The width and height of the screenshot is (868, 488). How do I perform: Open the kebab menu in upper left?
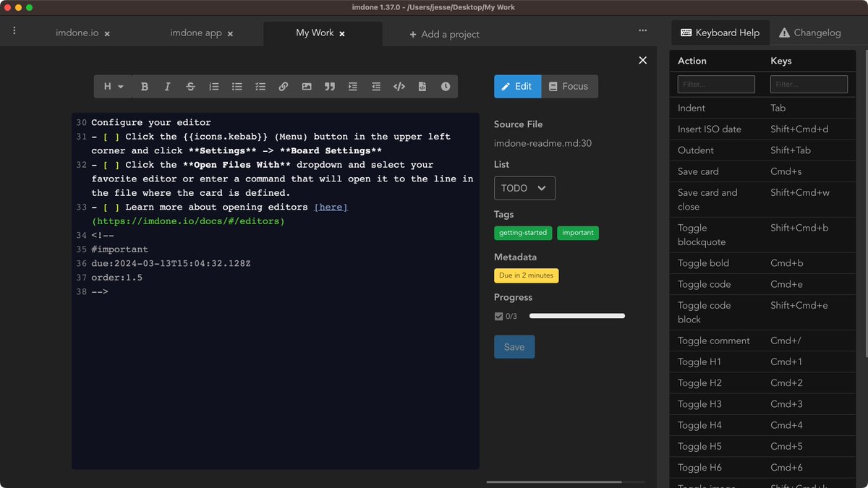point(14,31)
